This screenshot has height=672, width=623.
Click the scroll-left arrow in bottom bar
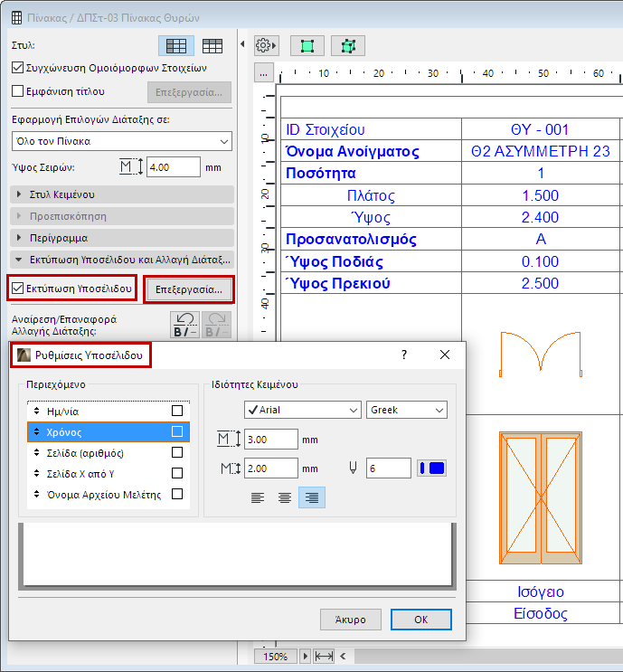(x=343, y=656)
